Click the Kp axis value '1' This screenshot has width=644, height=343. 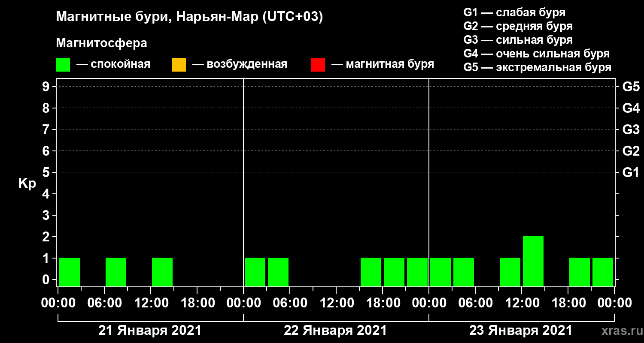click(x=47, y=258)
